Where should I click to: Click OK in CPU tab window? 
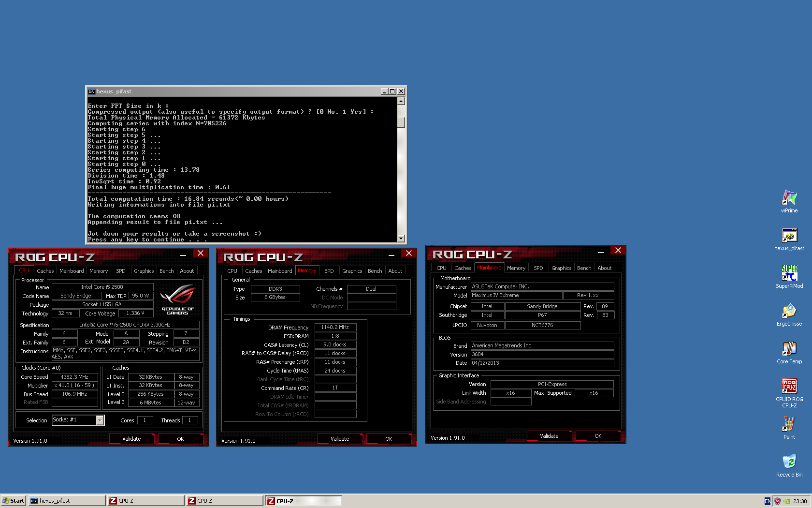(180, 439)
